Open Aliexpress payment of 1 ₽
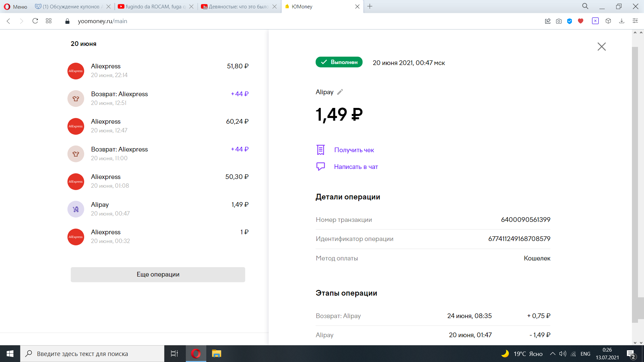 (x=158, y=237)
